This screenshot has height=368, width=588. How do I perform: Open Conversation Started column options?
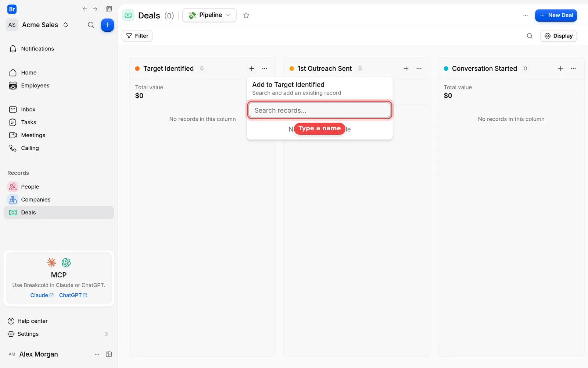[x=573, y=68]
